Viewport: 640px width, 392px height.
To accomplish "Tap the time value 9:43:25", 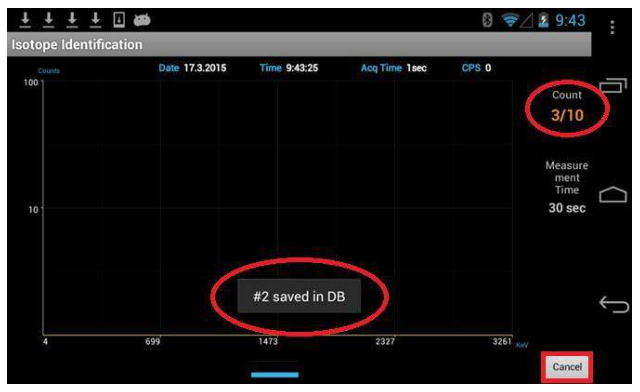I will 302,68.
